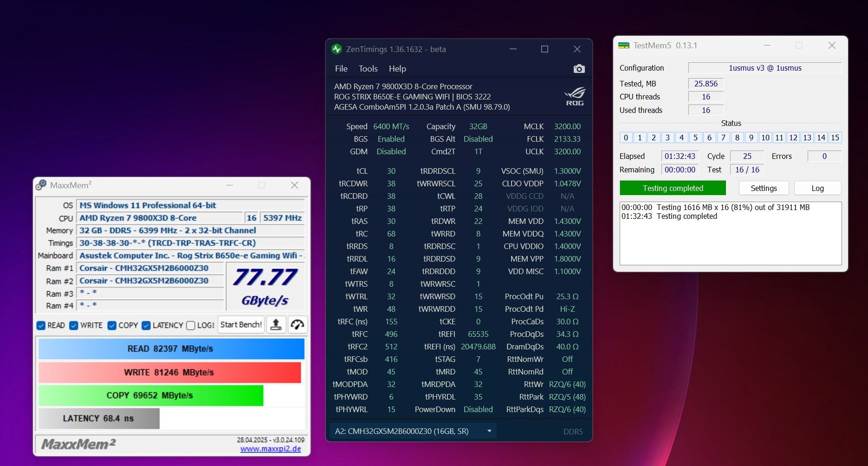Screen dimensions: 868x466
Task: Click the MEM VDD 1.4300V value
Action: 567,221
